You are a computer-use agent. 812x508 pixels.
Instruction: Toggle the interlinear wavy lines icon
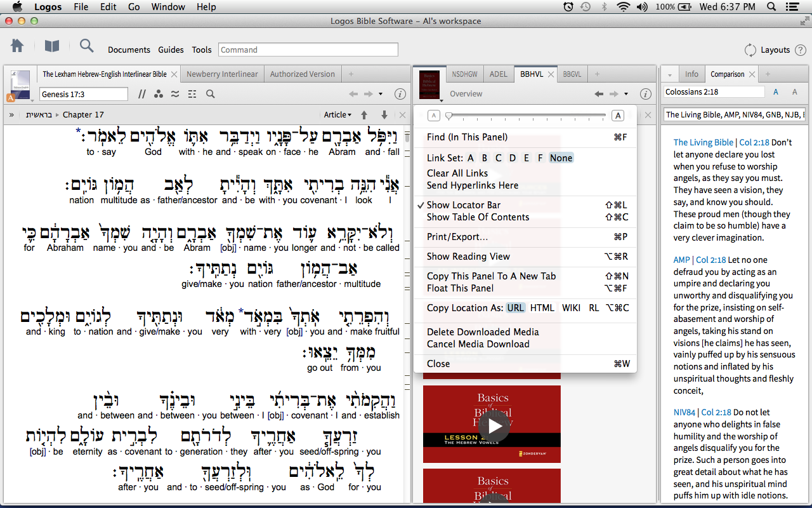[175, 94]
